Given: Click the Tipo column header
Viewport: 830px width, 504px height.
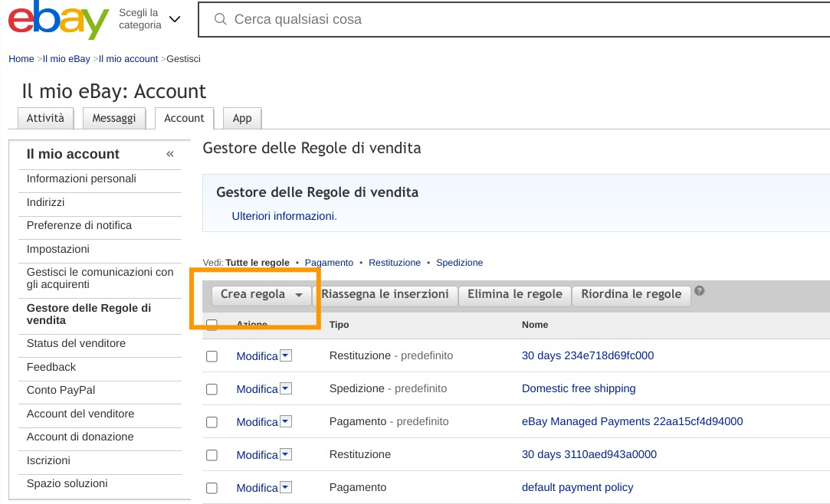Looking at the screenshot, I should (339, 325).
